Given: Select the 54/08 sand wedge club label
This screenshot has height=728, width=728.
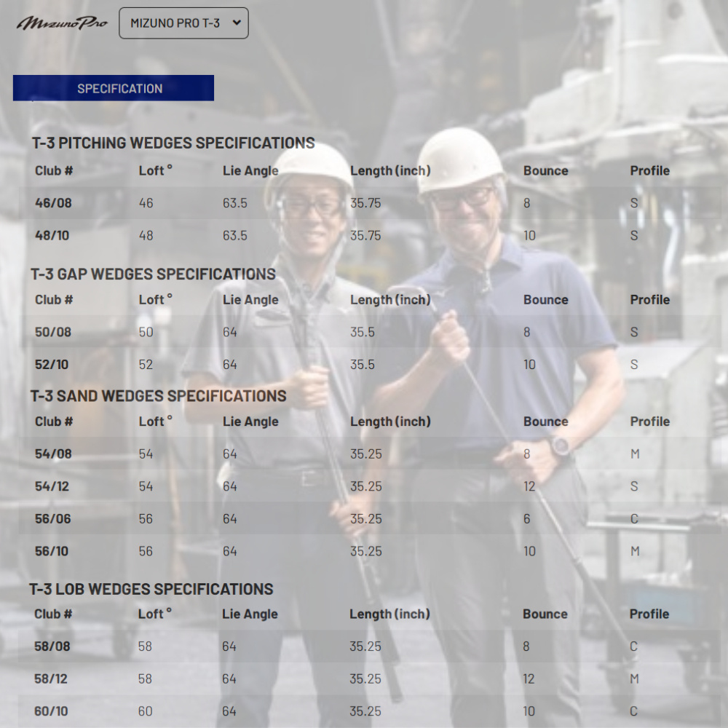Looking at the screenshot, I should [x=53, y=454].
